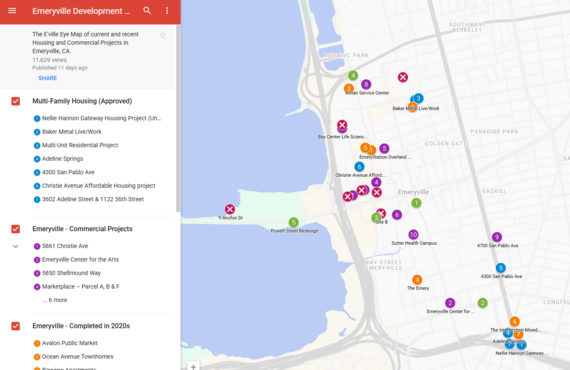Click the sidebar vertical scrollbar
Image resolution: width=570 pixels, height=370 pixels.
(x=178, y=118)
